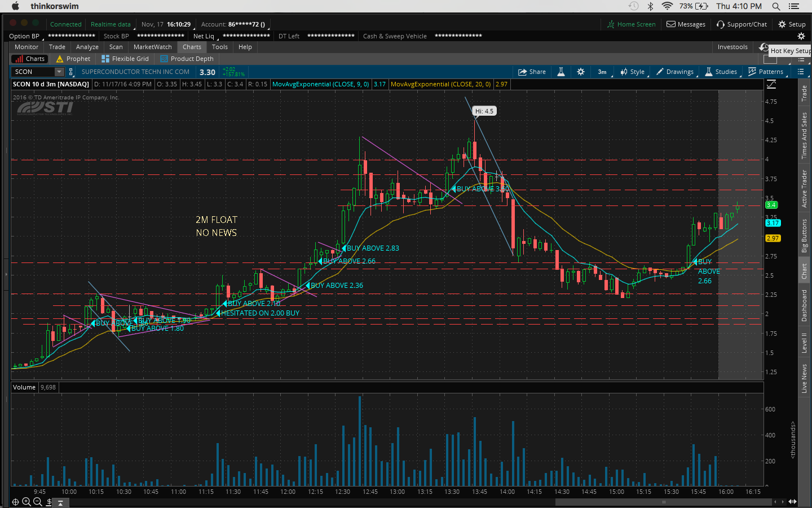This screenshot has height=508, width=812.
Task: Go to the Home Screen
Action: pyautogui.click(x=632, y=24)
